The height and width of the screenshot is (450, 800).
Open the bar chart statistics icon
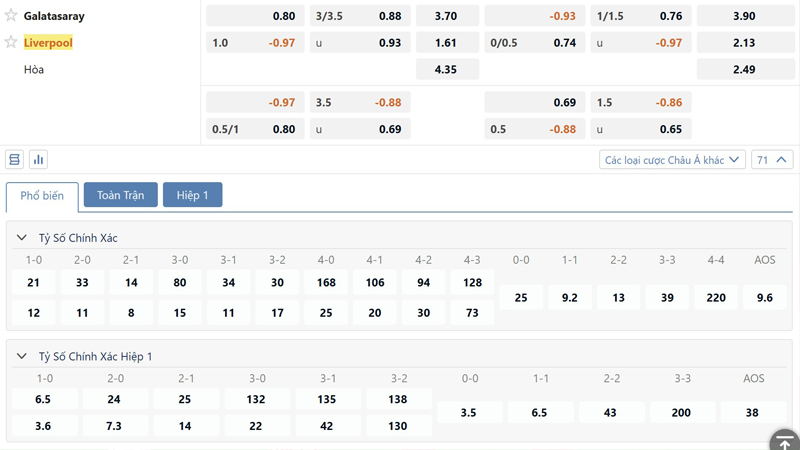pos(38,160)
